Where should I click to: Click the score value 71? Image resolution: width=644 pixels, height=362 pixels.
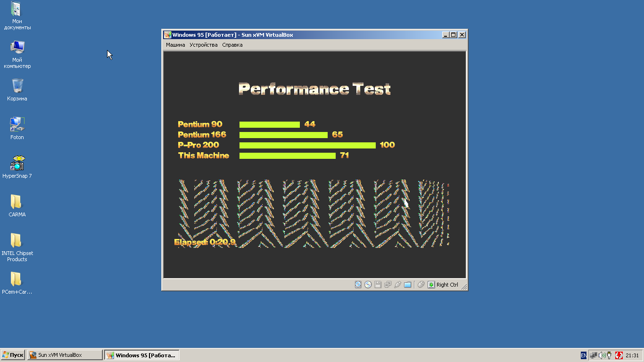345,156
